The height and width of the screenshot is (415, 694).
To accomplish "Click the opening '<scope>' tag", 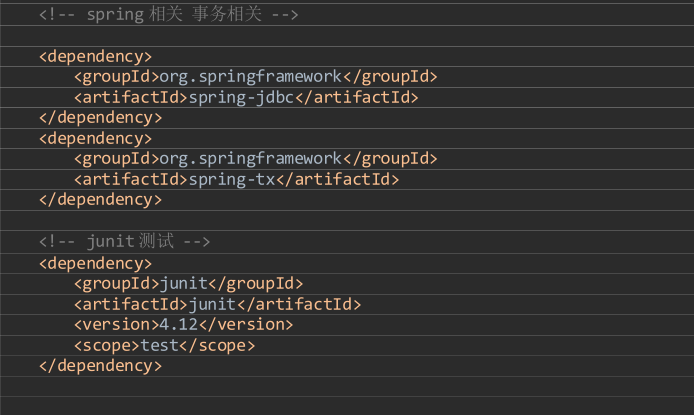I will pos(107,346).
